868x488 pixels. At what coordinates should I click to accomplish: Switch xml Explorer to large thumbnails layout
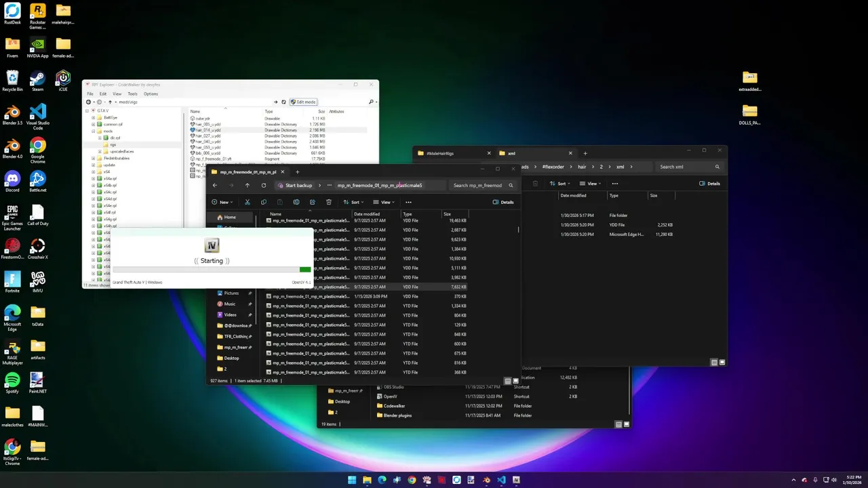[x=722, y=363]
